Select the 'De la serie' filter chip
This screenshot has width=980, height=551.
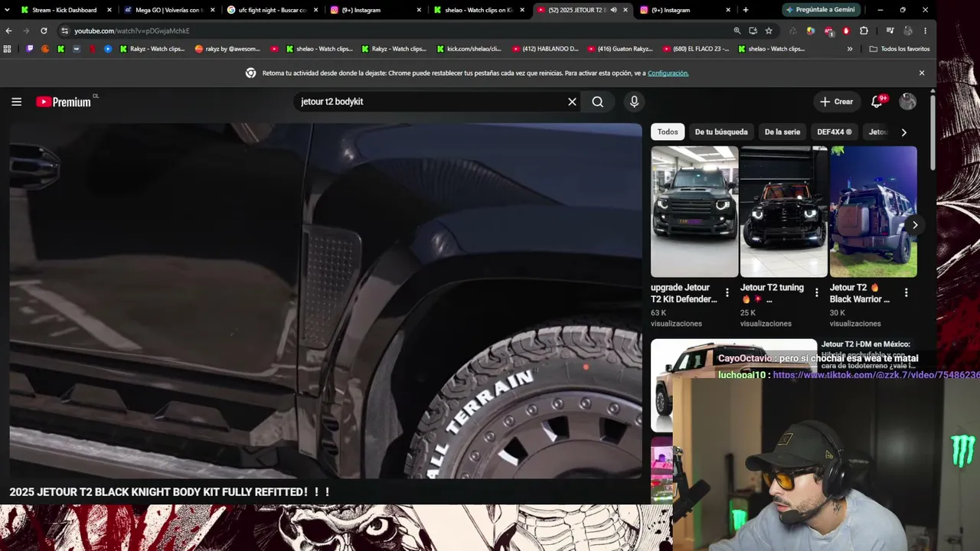(x=782, y=132)
